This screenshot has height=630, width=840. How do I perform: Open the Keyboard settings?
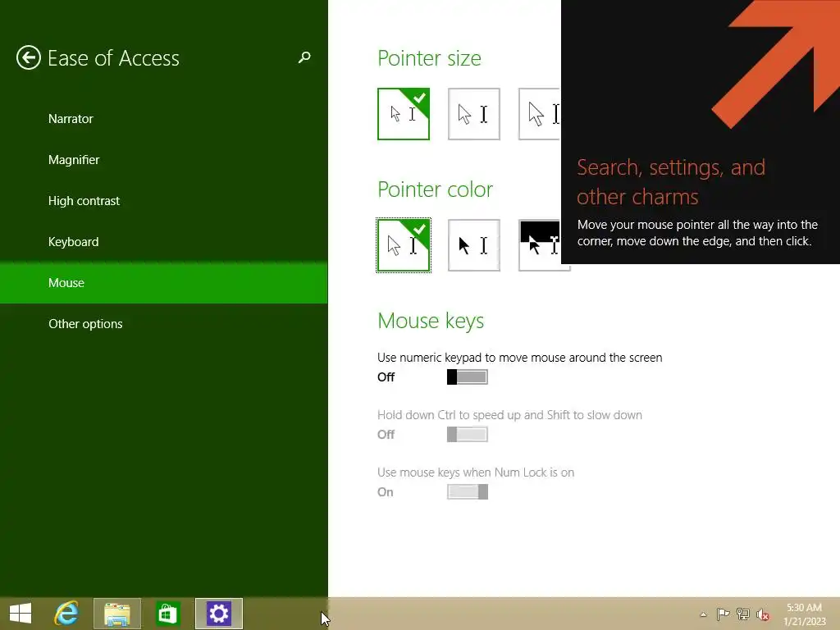73,242
